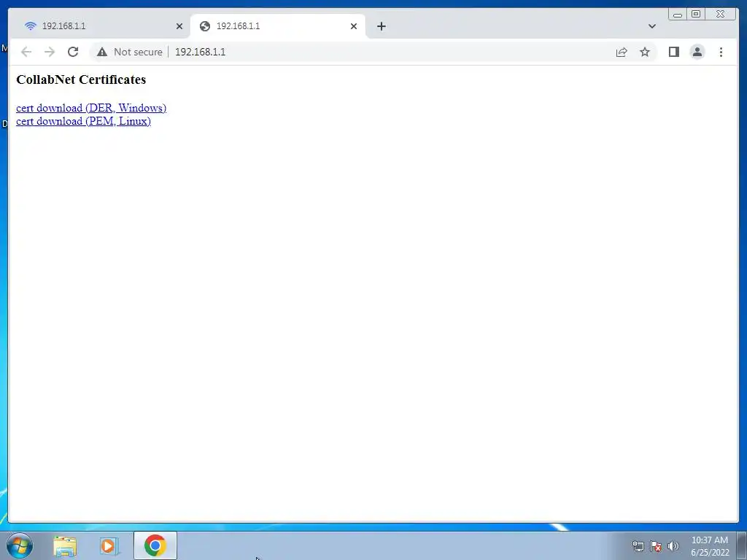Close the active globe tab
This screenshot has width=747, height=560.
[x=354, y=26]
